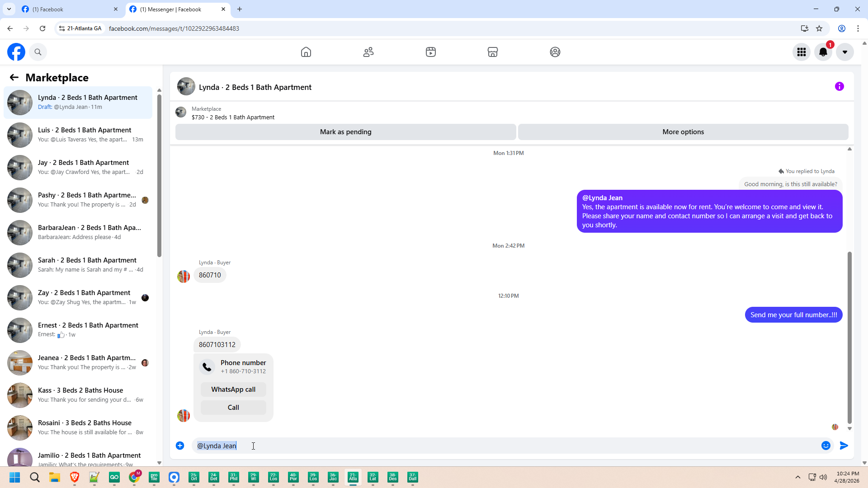The image size is (868, 488).
Task: Open the Chrome tab search dropdown
Action: 9,9
